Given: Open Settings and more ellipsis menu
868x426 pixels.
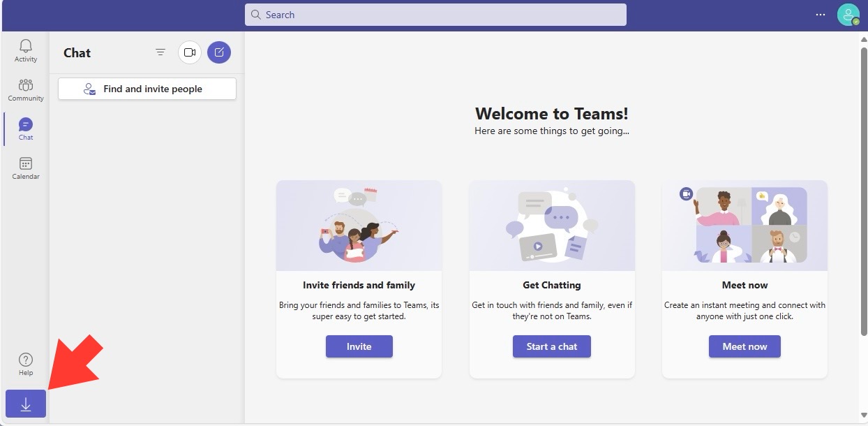Looking at the screenshot, I should click(x=821, y=15).
